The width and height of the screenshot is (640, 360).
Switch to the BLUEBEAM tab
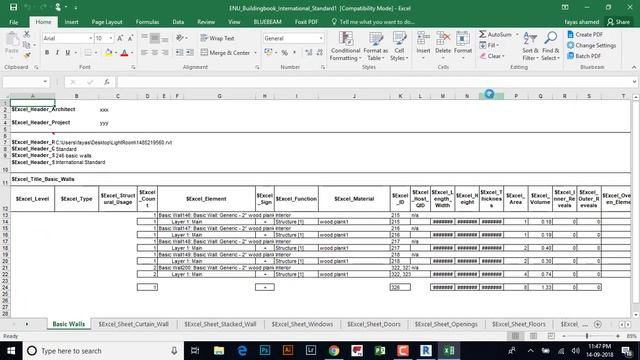pyautogui.click(x=267, y=22)
